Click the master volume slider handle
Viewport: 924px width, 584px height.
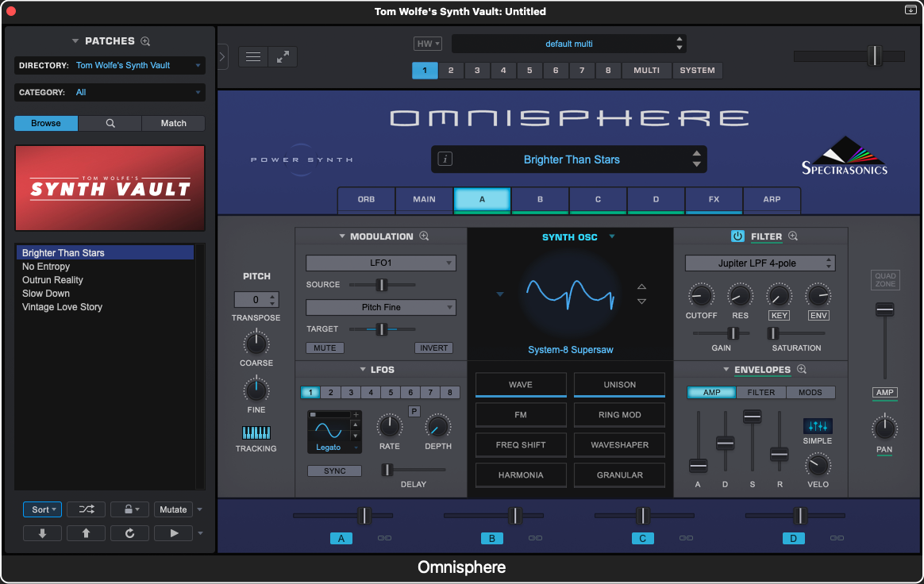(x=875, y=56)
